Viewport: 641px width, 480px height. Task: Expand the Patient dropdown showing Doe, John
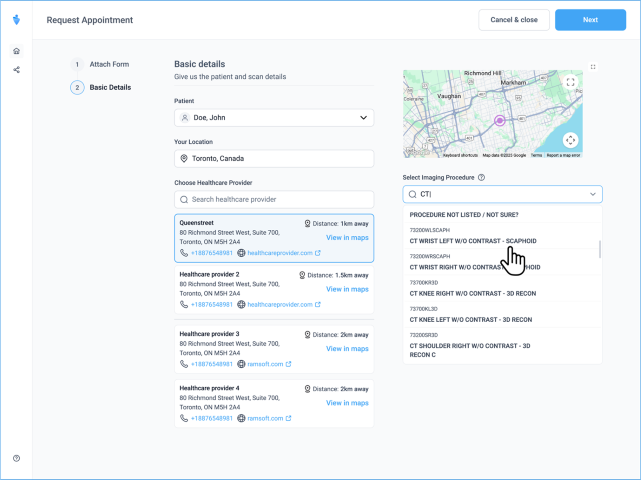click(x=363, y=118)
